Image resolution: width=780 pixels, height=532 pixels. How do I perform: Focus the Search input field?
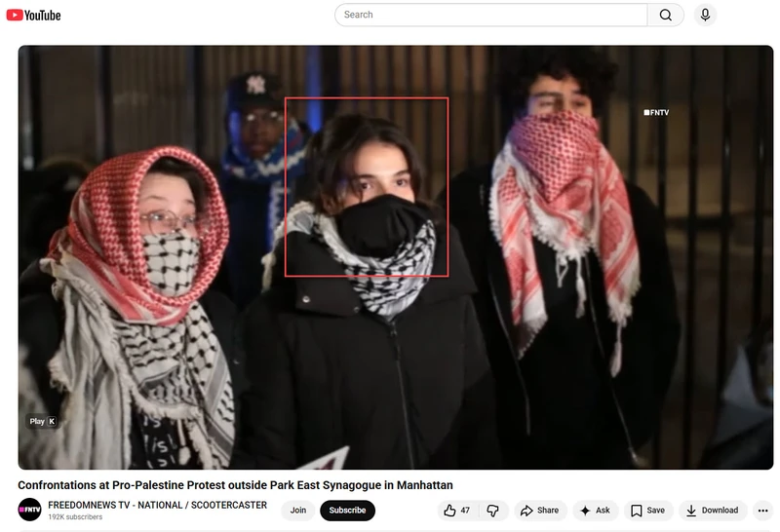click(x=491, y=15)
